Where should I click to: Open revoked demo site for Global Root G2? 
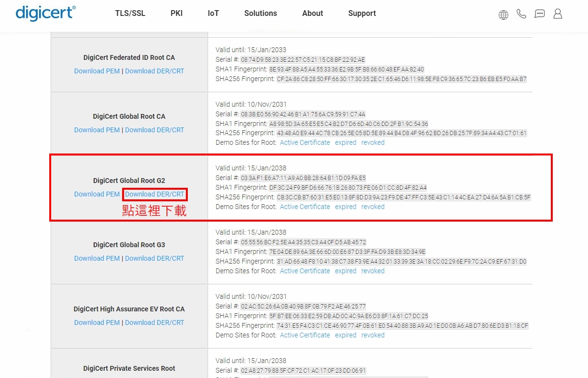coord(373,207)
